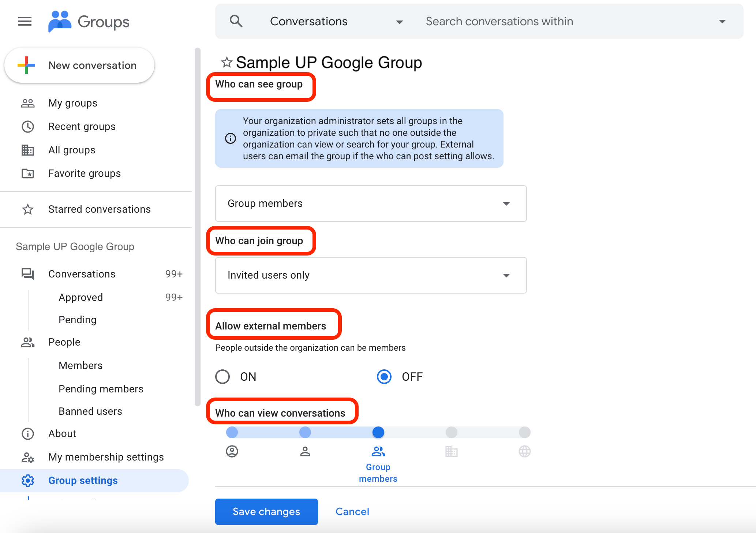Open Pending members in sidebar
This screenshot has width=756, height=533.
click(101, 389)
